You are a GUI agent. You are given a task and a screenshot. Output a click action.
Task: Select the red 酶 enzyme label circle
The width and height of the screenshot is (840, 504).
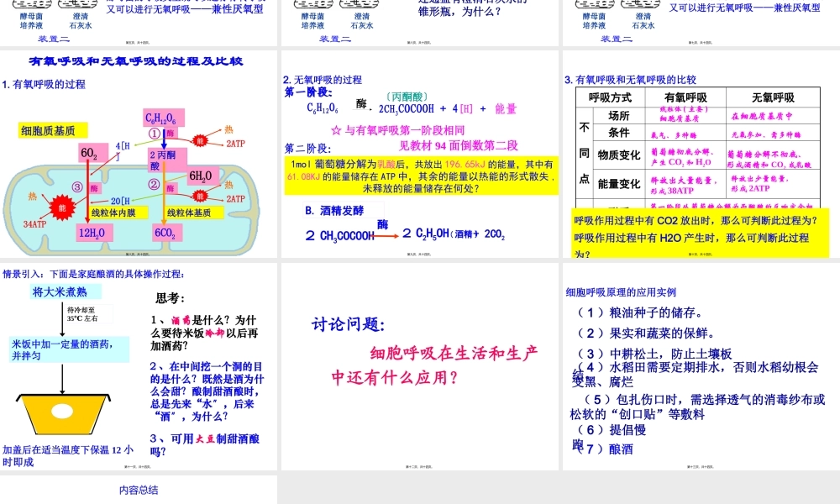(x=171, y=134)
